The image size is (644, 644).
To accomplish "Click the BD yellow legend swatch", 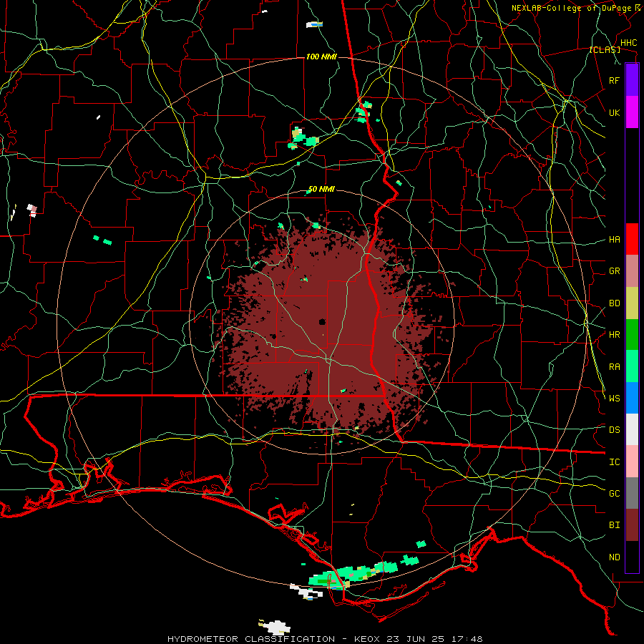I will pyautogui.click(x=632, y=303).
